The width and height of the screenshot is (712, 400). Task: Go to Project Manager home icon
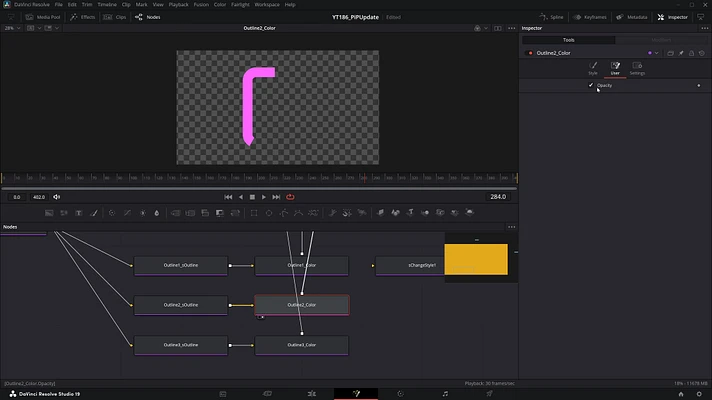pyautogui.click(x=681, y=394)
